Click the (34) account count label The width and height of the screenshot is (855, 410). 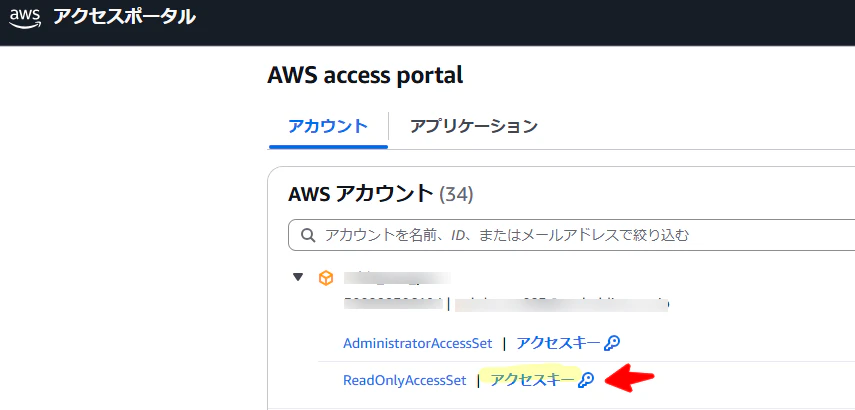click(x=456, y=195)
